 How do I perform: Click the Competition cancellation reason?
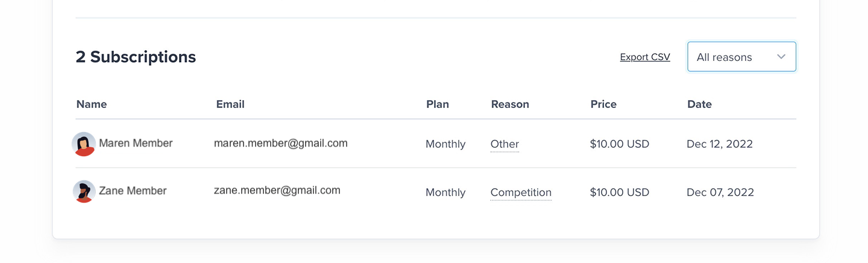521,192
